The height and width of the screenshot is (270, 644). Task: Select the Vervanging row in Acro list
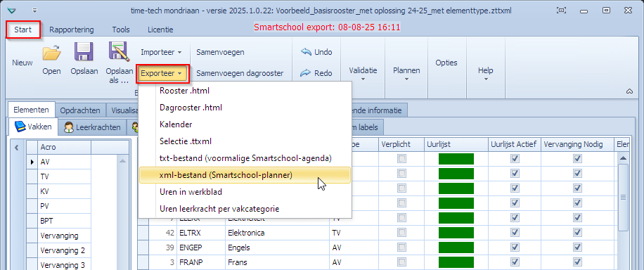coord(59,236)
